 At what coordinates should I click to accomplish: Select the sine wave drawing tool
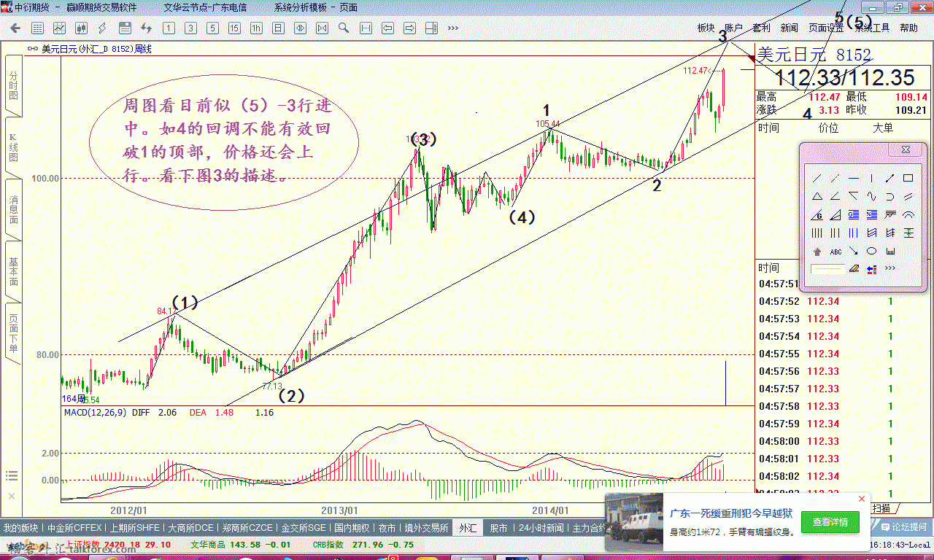(x=871, y=196)
